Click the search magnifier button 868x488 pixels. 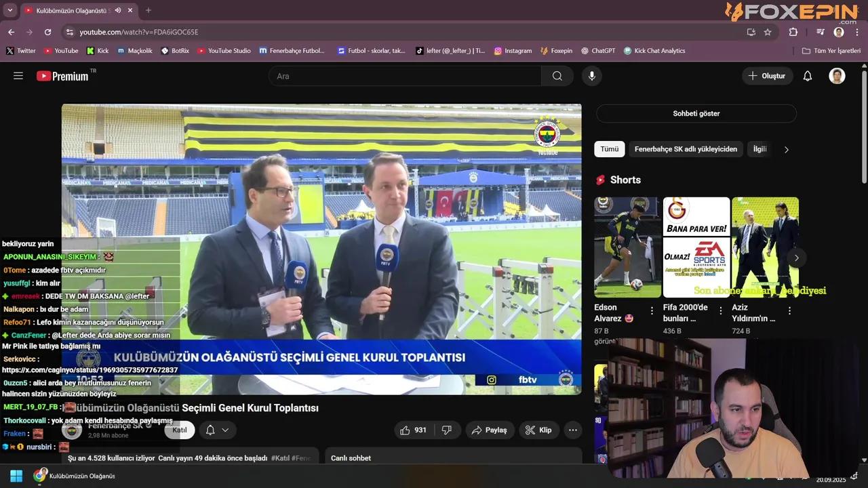tap(557, 76)
